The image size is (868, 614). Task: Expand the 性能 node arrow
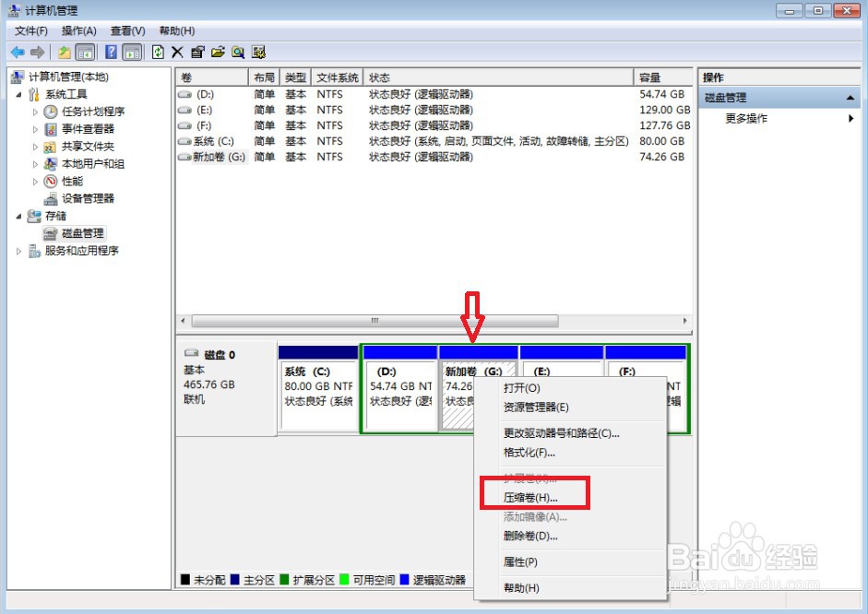click(x=35, y=182)
